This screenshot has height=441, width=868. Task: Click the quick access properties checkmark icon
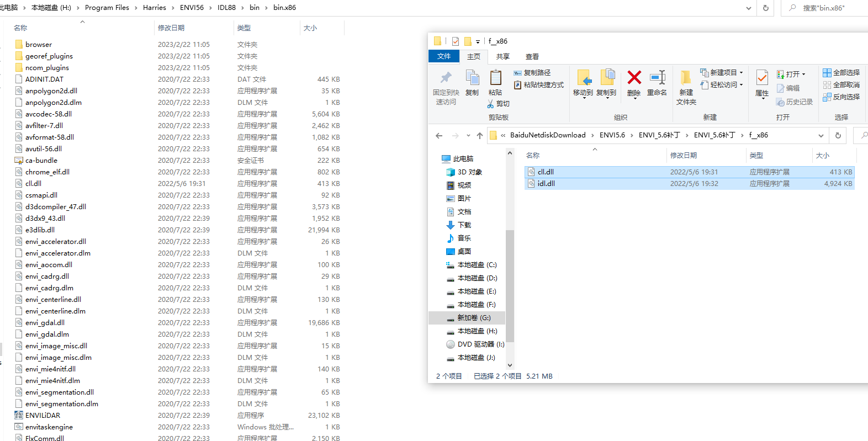pyautogui.click(x=456, y=41)
